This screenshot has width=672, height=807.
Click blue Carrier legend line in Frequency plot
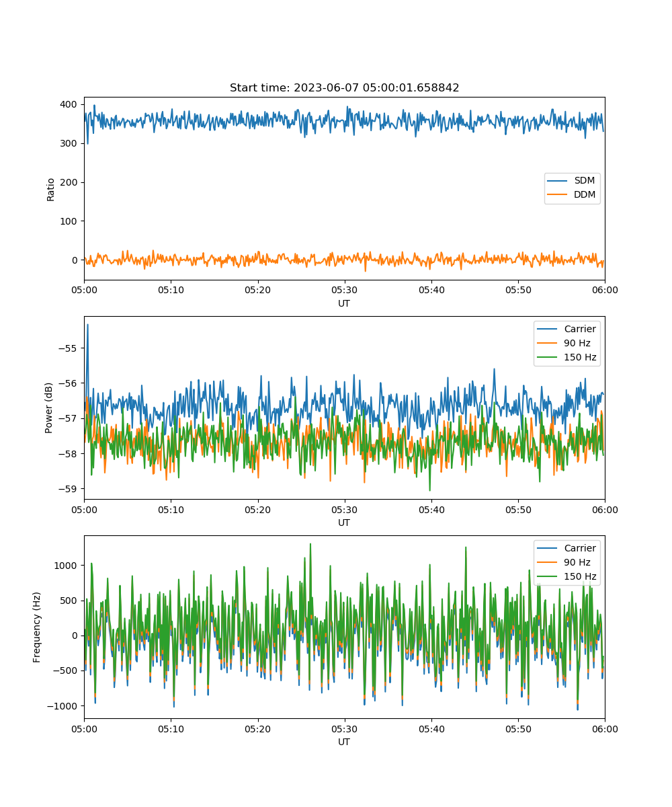[x=548, y=548]
